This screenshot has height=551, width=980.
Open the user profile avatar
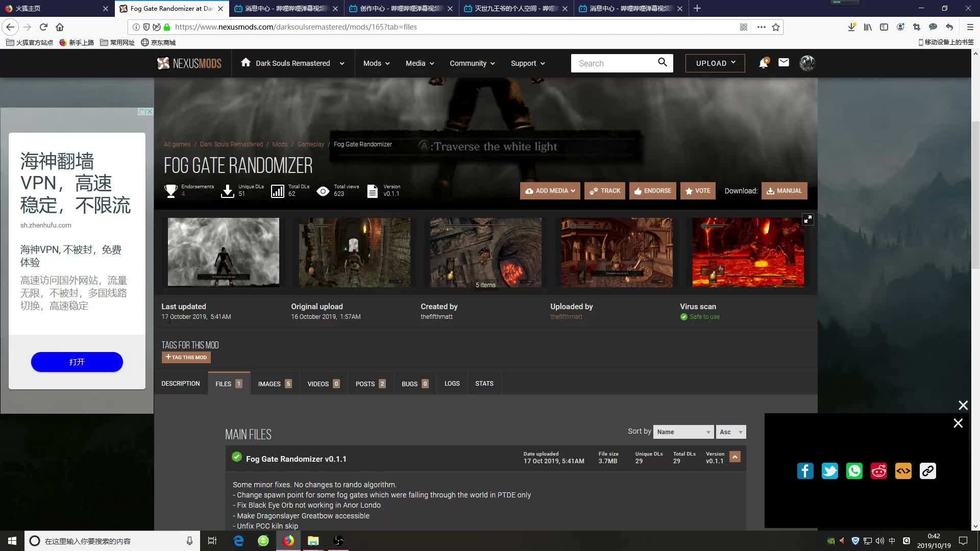pyautogui.click(x=807, y=63)
